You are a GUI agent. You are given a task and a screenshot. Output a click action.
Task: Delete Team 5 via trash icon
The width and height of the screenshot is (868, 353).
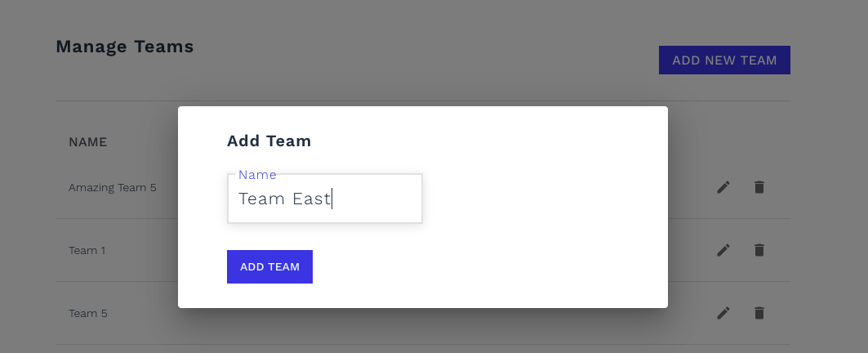point(759,314)
